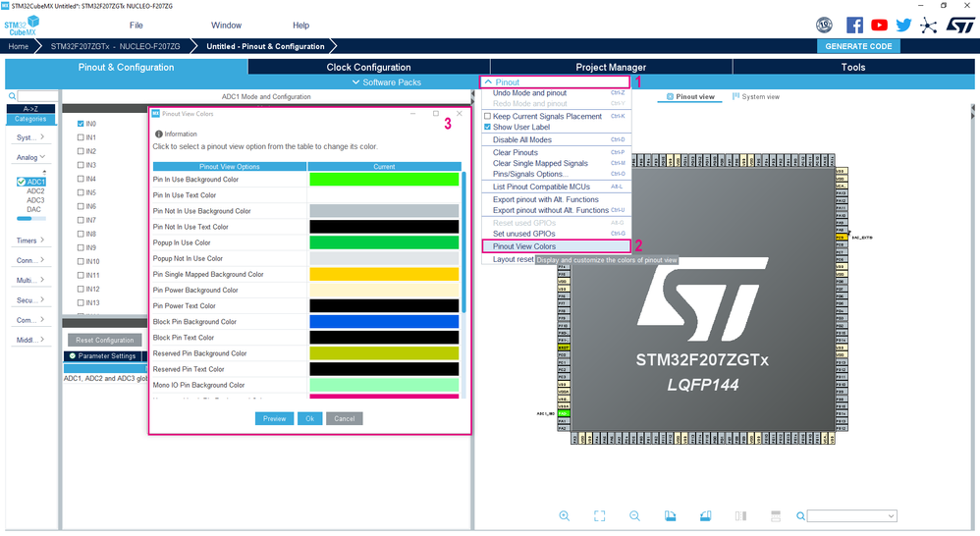The image size is (980, 536).
Task: Click the vertical flip view icon
Action: tap(776, 516)
